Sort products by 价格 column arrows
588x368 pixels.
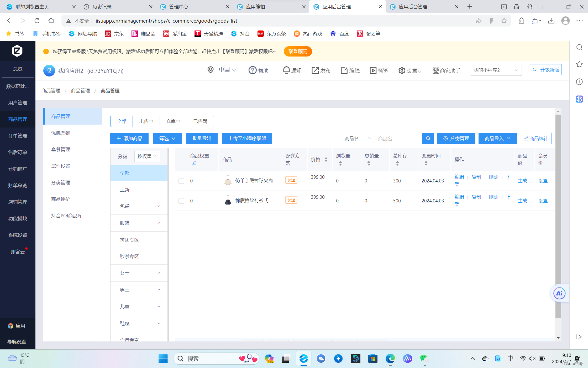pos(326,160)
